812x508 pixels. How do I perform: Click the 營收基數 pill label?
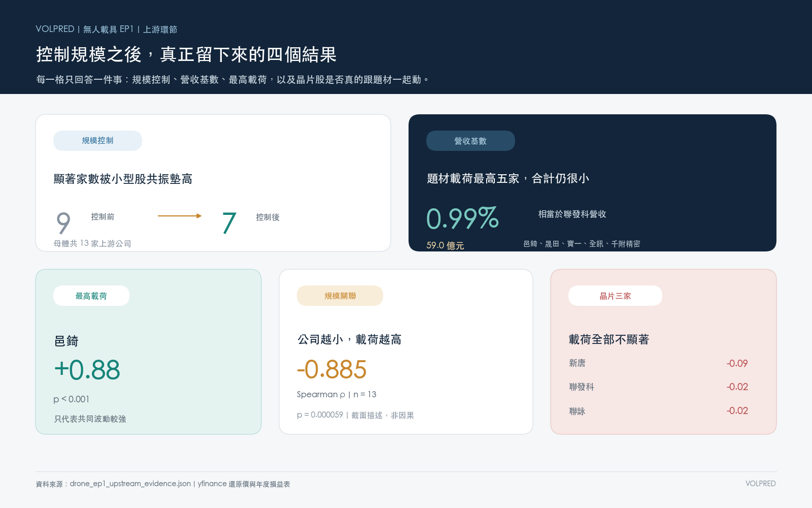[x=470, y=141]
